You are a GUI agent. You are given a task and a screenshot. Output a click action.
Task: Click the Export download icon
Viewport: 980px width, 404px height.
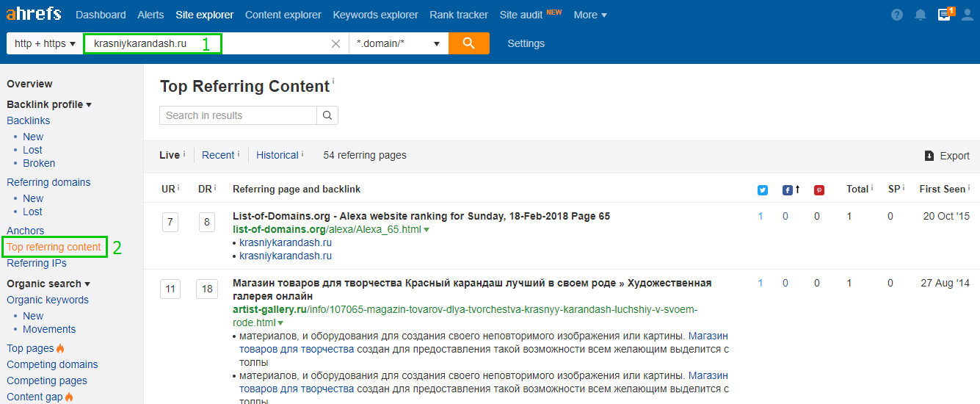929,156
